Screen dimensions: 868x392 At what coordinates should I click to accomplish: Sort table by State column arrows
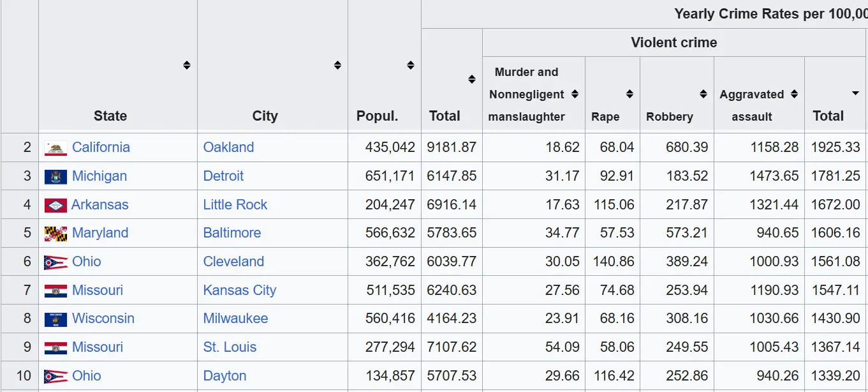[186, 65]
